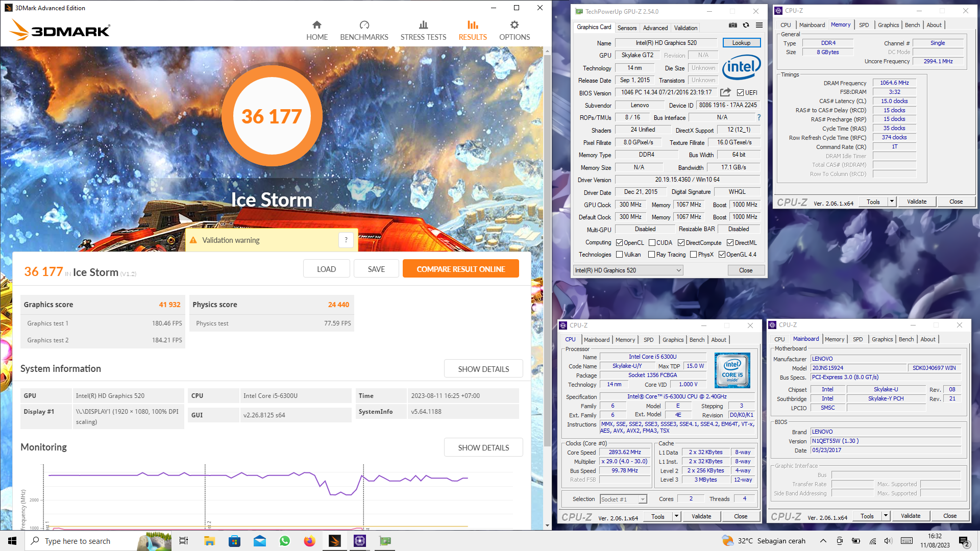This screenshot has height=551, width=980.
Task: Open the GPU selection dropdown in GPU-Z
Action: (x=628, y=270)
